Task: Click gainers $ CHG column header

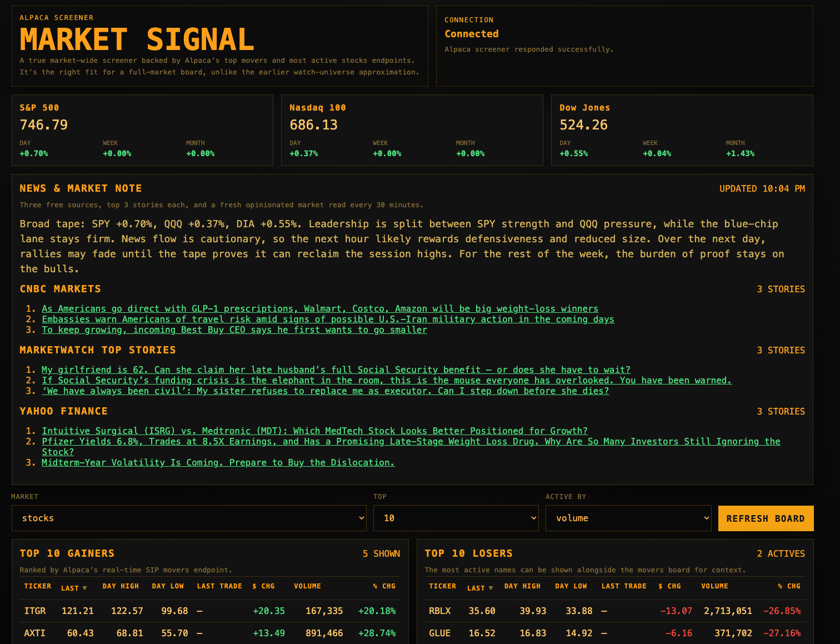Action: click(263, 586)
